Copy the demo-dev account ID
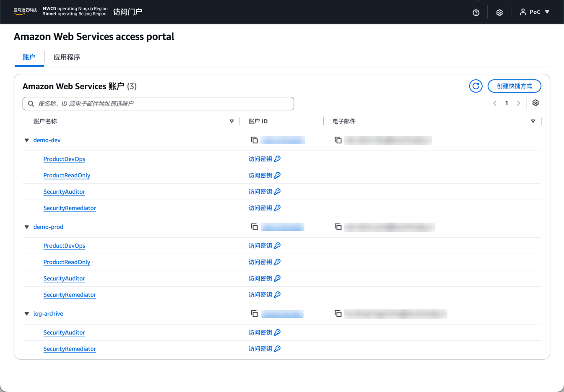This screenshot has height=392, width=564. 254,140
